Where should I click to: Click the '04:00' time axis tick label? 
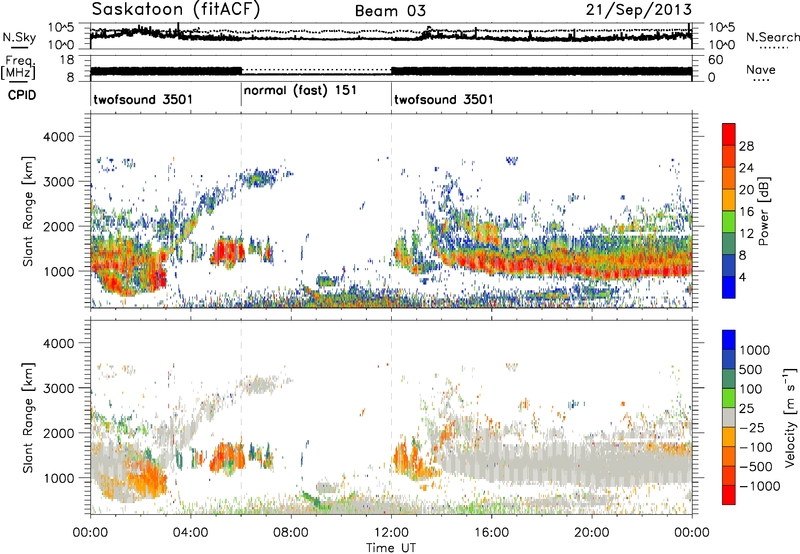point(190,533)
